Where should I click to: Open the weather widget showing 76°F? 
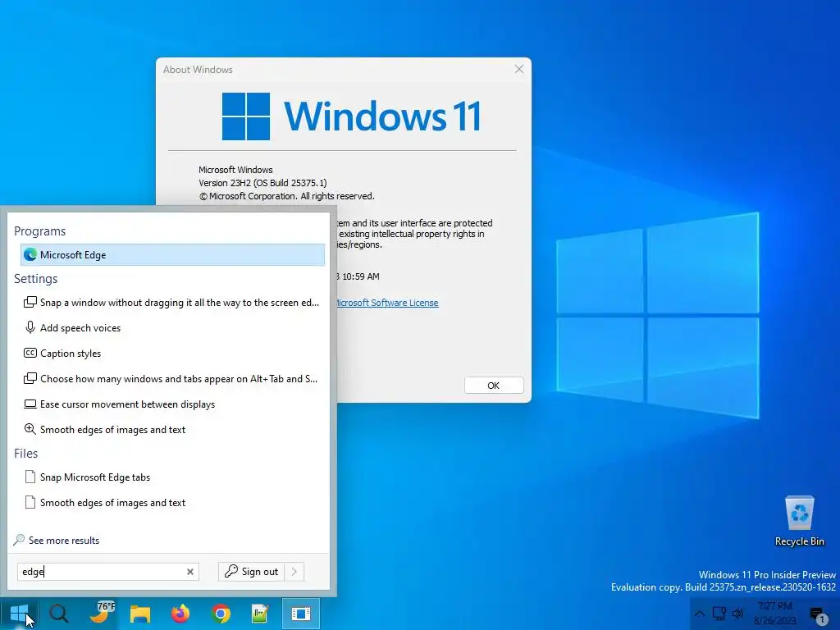[x=101, y=614]
